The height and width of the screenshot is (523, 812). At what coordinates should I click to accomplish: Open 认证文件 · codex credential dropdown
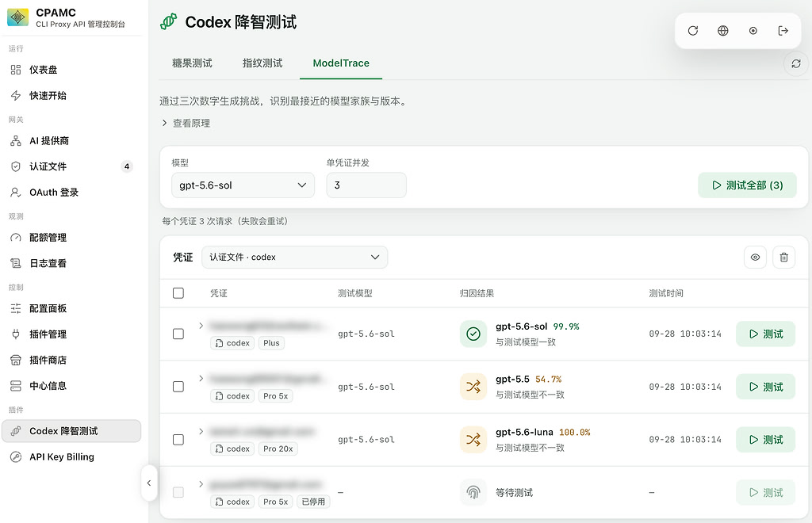(x=294, y=257)
